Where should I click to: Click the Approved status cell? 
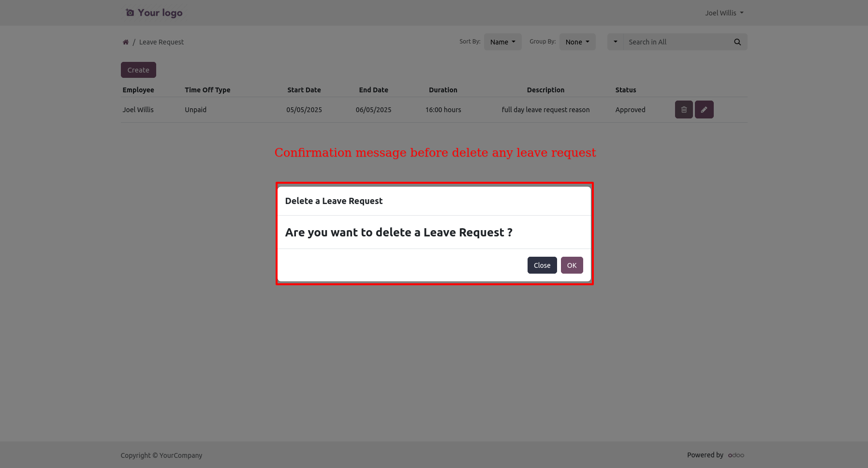pyautogui.click(x=630, y=110)
